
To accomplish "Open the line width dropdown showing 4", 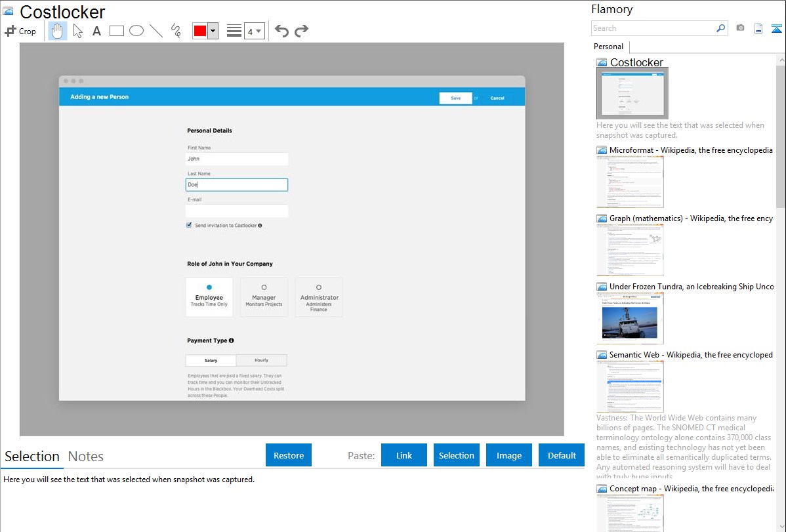I will pyautogui.click(x=255, y=31).
